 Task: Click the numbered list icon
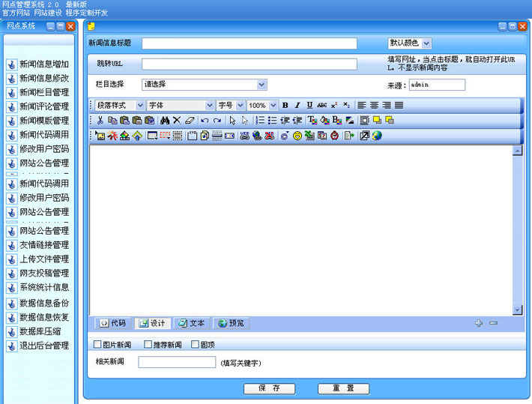[260, 120]
